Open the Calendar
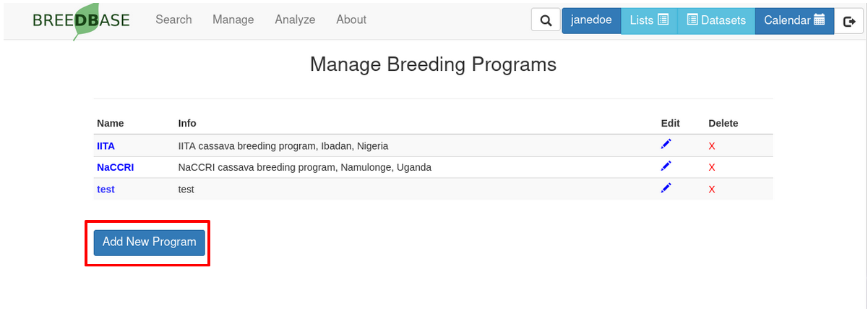The height and width of the screenshot is (314, 868). pos(794,20)
